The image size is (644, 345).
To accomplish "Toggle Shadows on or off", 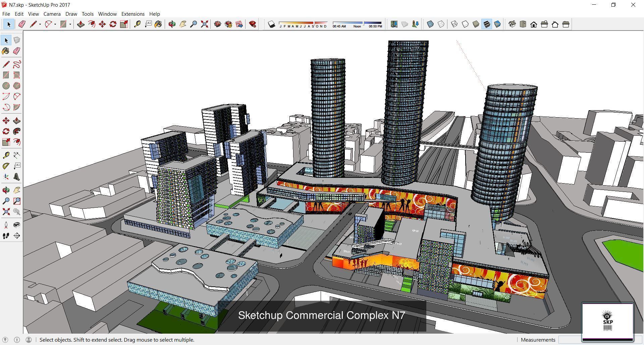I will 271,24.
